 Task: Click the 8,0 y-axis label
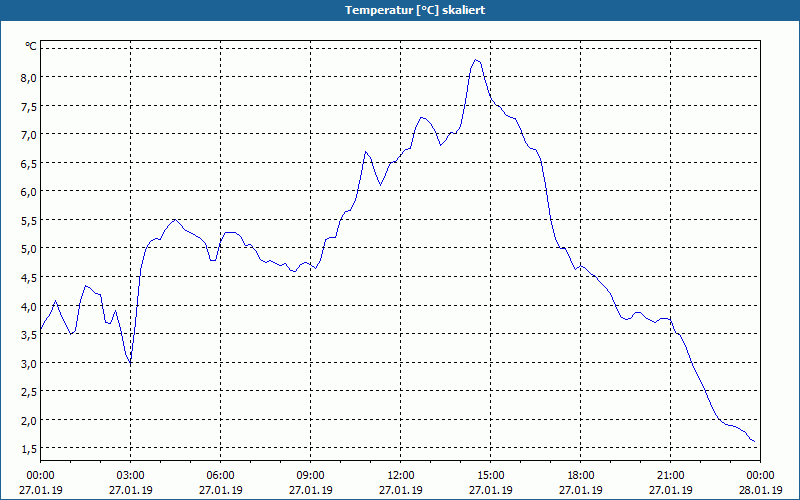(29, 77)
